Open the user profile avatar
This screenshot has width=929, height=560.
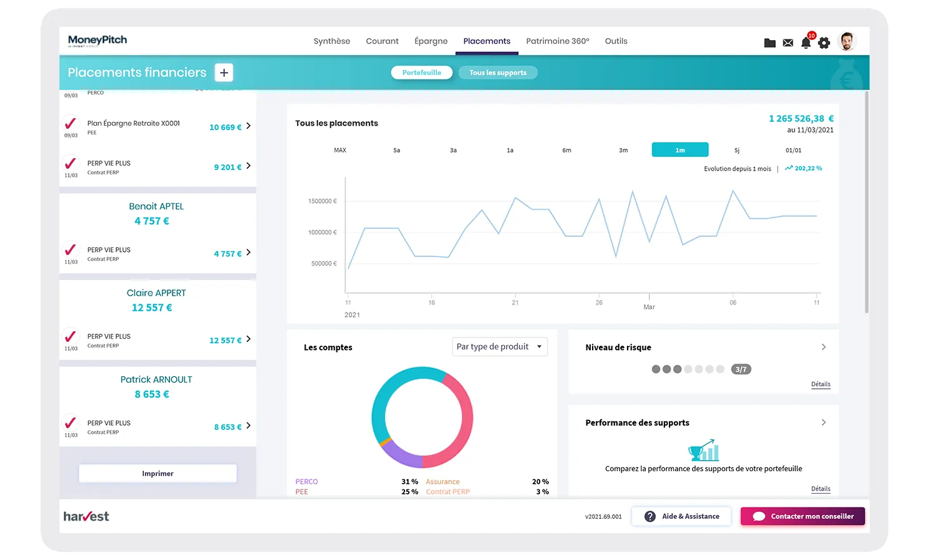click(846, 41)
